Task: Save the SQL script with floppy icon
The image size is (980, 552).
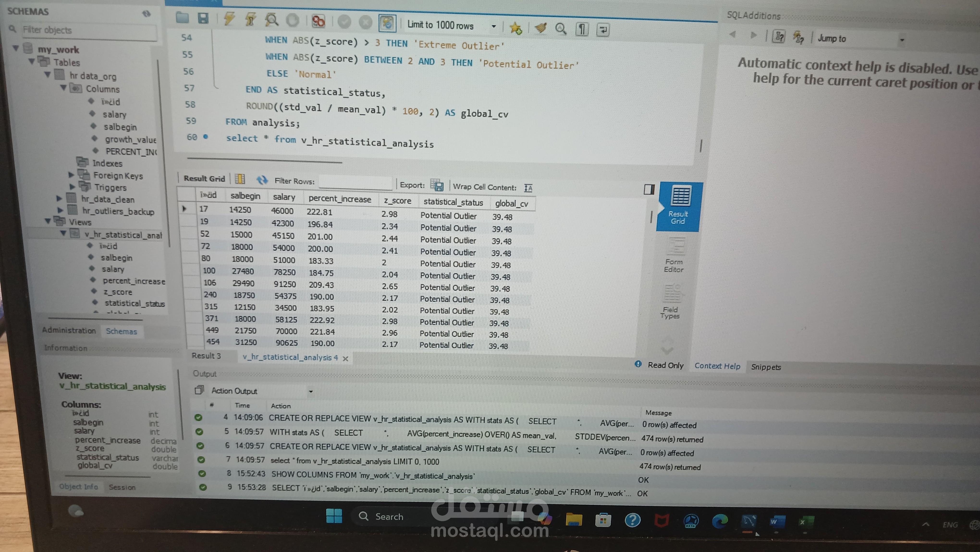Action: 203,18
